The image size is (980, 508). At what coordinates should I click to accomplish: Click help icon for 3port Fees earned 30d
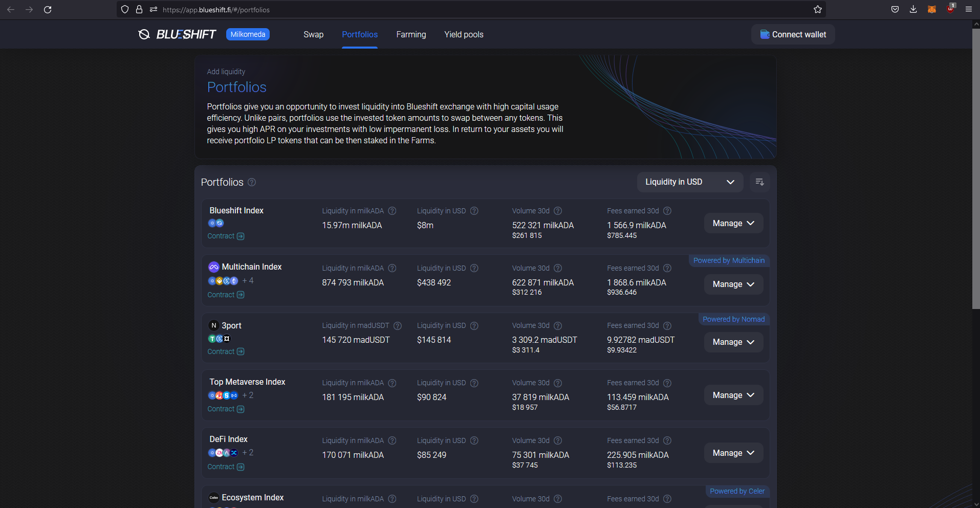point(667,326)
